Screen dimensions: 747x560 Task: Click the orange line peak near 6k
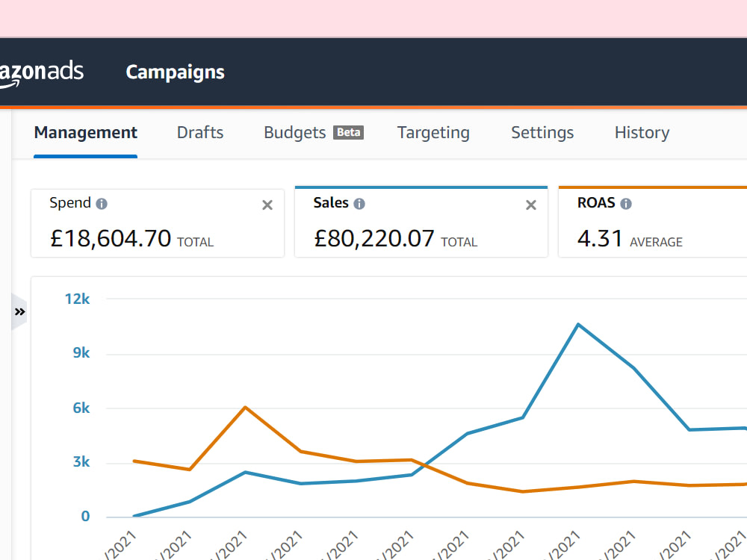coord(245,408)
